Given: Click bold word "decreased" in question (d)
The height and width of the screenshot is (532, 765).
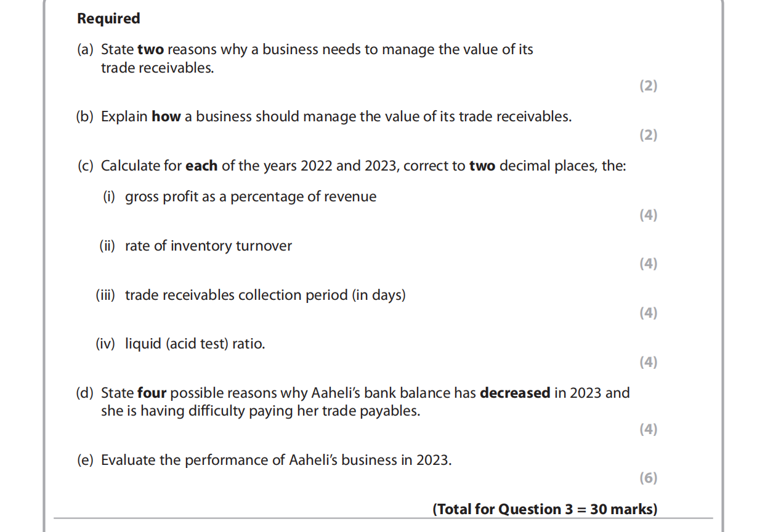Looking at the screenshot, I should pos(515,393).
